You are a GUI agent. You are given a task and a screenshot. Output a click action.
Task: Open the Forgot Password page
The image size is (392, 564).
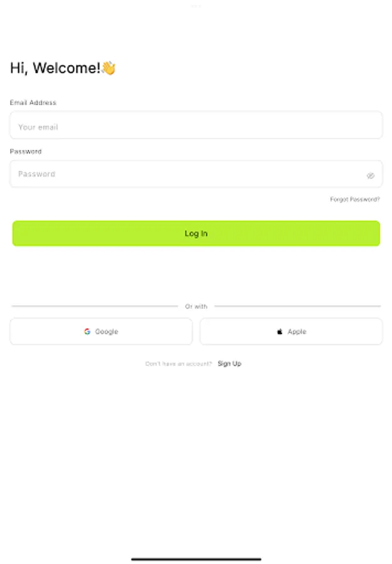[x=354, y=199]
